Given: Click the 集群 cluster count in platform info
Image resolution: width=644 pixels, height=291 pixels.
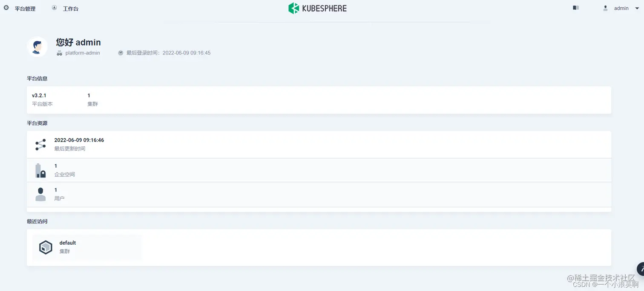Looking at the screenshot, I should coord(92,100).
